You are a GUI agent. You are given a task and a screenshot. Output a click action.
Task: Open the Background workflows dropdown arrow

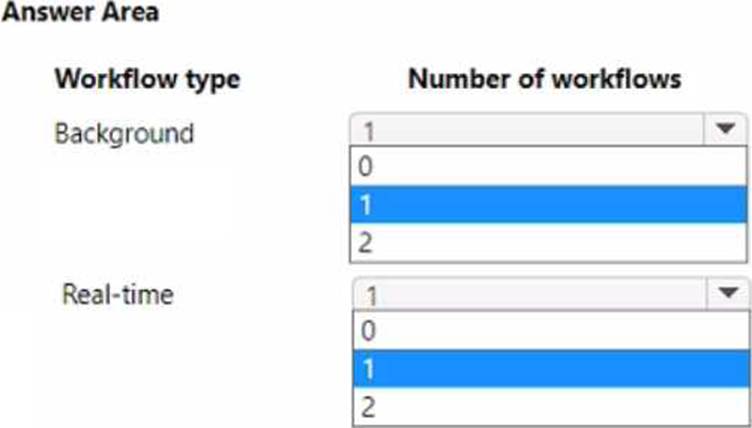pyautogui.click(x=724, y=131)
